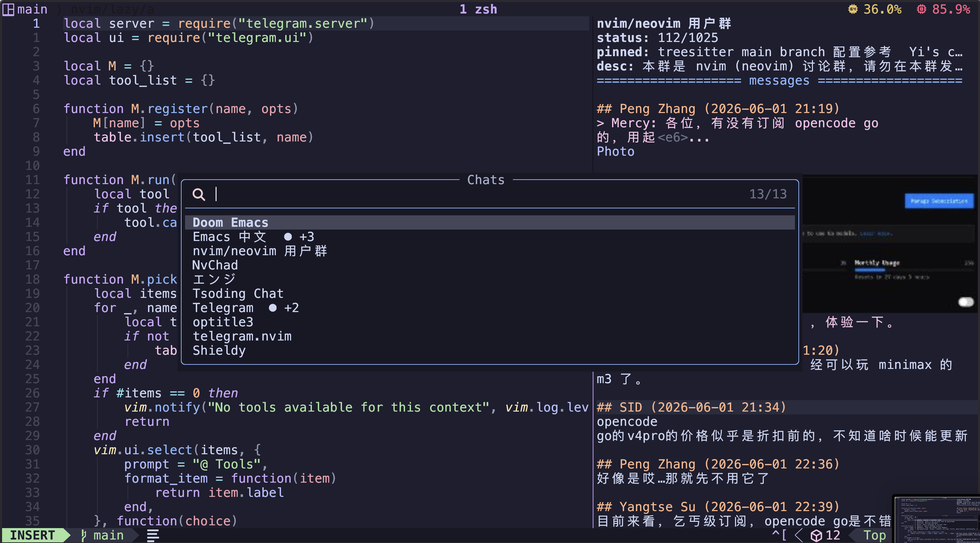This screenshot has width=980, height=543.
Task: Select the tmux session name main
Action: click(32, 9)
